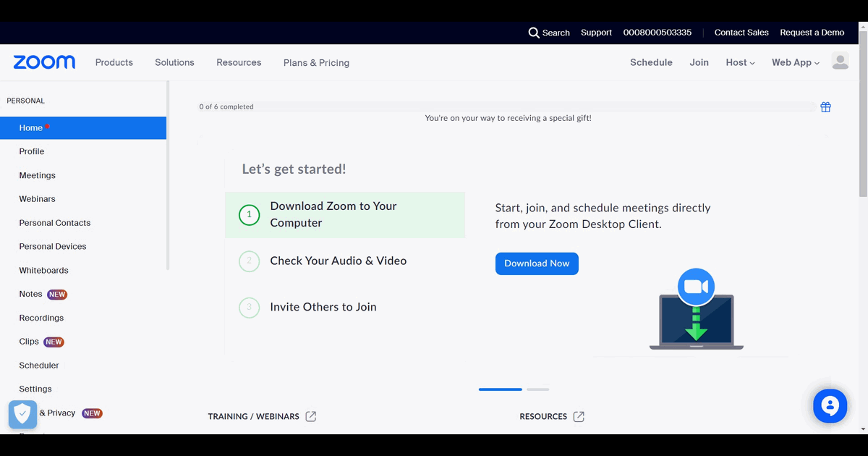Viewport: 868px width, 456px height.
Task: Open Clips in the sidebar
Action: [29, 342]
